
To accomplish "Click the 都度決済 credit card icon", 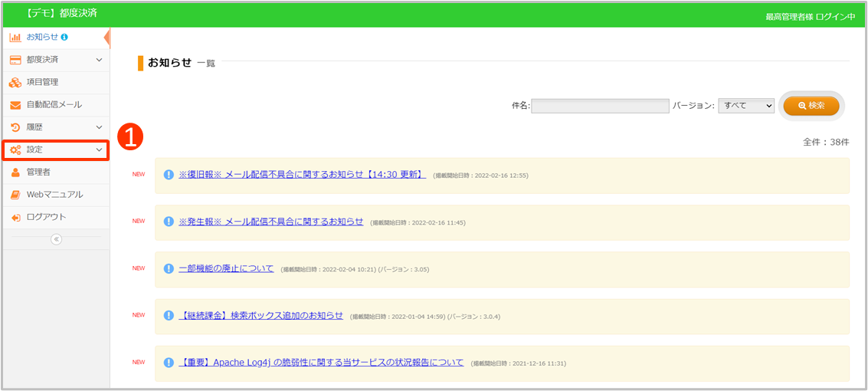I will click(15, 60).
